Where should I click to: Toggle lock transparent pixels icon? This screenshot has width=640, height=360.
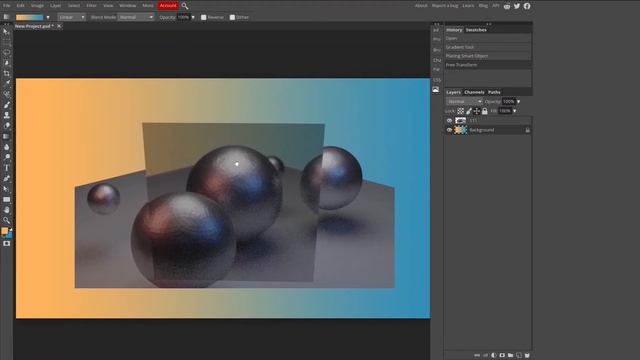tap(460, 111)
